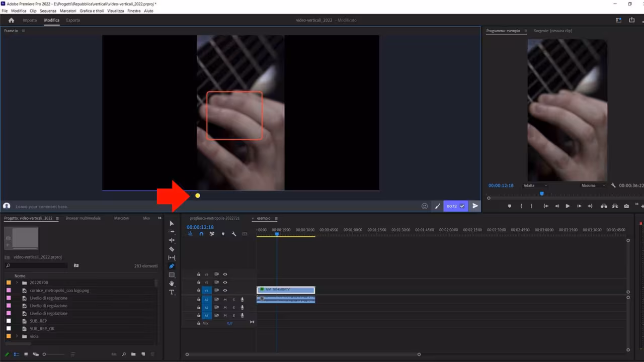The width and height of the screenshot is (644, 362).
Task: Switch to the Selection tool
Action: [172, 223]
